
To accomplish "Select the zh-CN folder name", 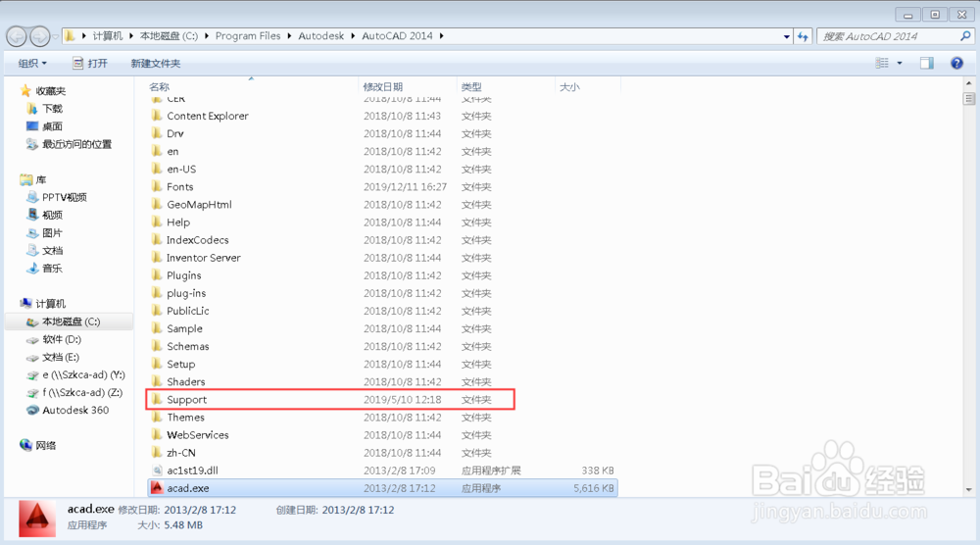I will [181, 453].
